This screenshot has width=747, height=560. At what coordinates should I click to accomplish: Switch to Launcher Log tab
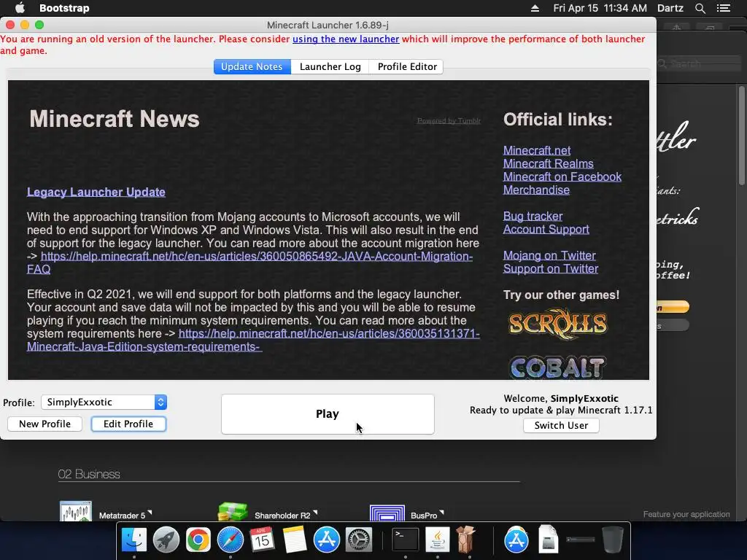(x=330, y=66)
